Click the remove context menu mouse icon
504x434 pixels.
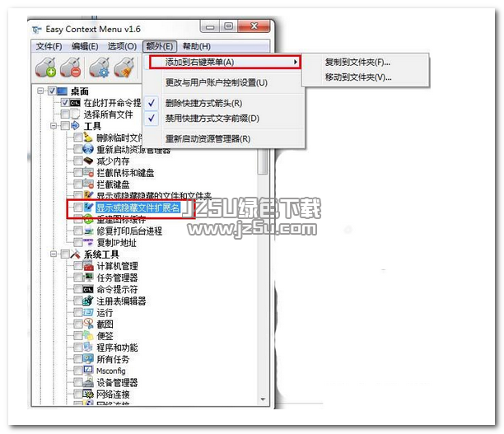(x=70, y=68)
